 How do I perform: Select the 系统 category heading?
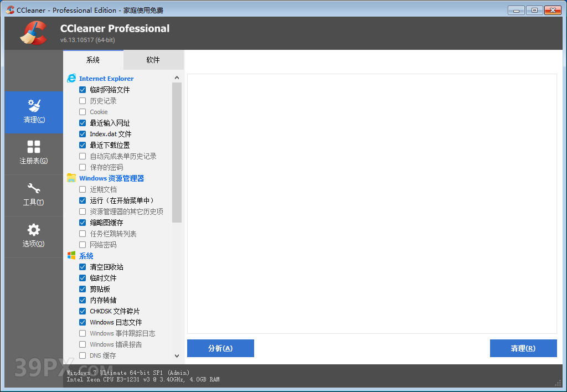[86, 256]
